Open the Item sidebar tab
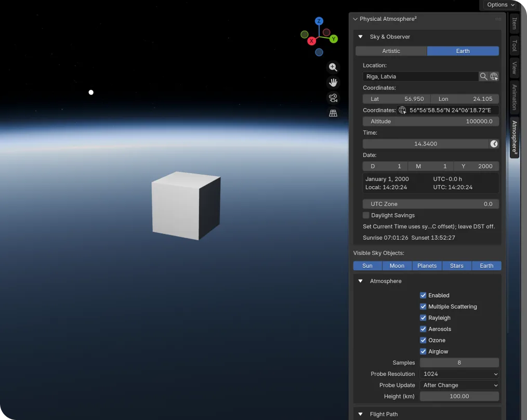The image size is (527, 420). point(514,23)
